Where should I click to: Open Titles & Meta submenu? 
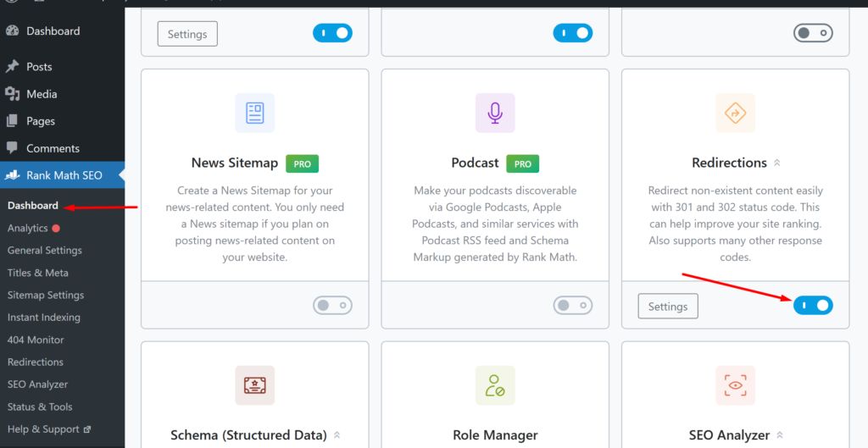click(x=37, y=273)
